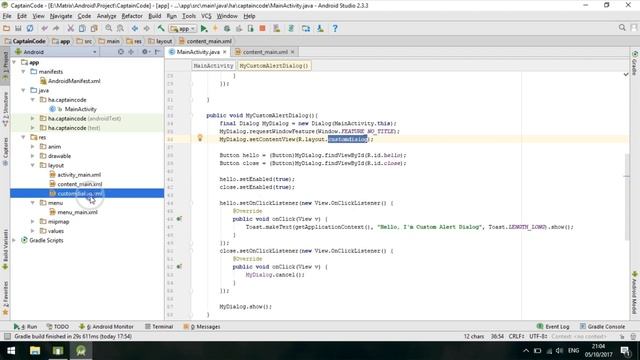This screenshot has width=640, height=360.
Task: Open the Event Log button
Action: 553,327
